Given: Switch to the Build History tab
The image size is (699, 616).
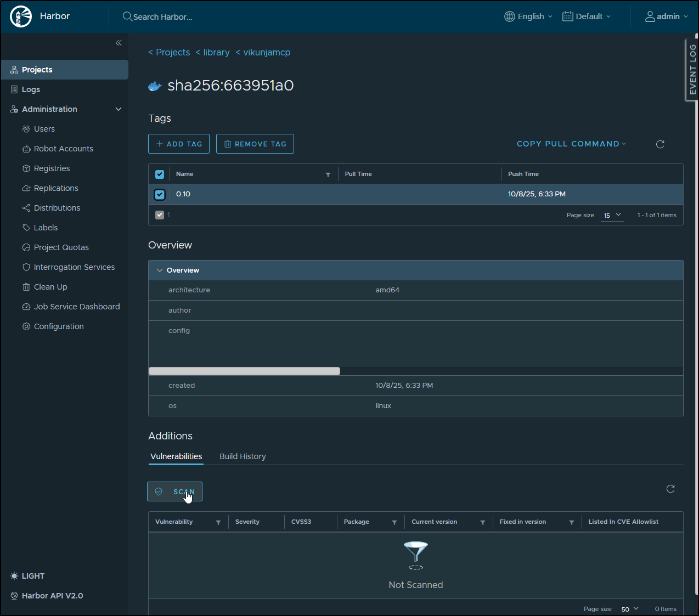Looking at the screenshot, I should [x=243, y=456].
